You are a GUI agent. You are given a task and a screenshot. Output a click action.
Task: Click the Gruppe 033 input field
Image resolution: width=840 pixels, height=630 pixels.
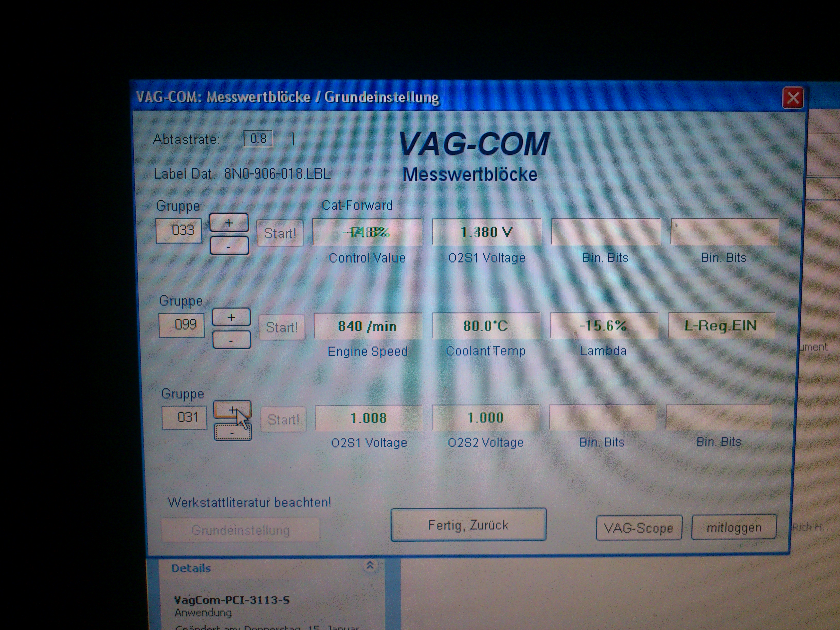coord(179,231)
